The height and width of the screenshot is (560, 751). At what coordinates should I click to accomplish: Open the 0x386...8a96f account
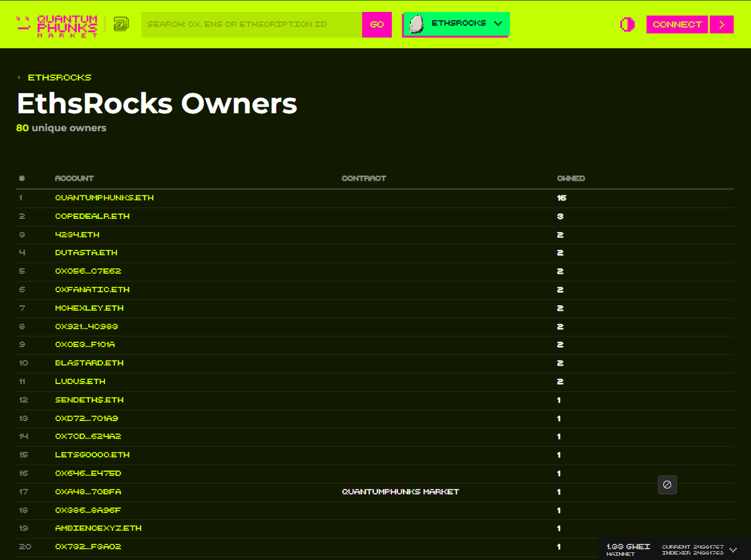pyautogui.click(x=88, y=511)
